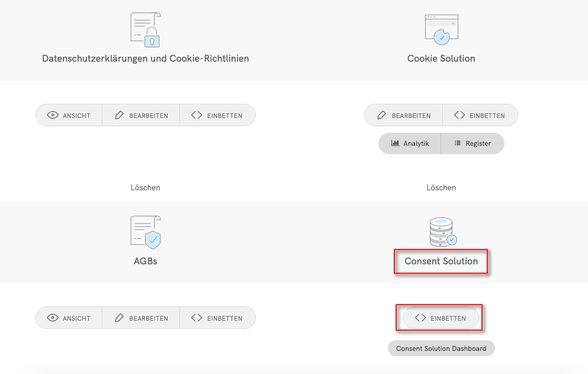Click BEARBEITEN for the AGBs
Screen dimensions: 588x374
point(140,318)
